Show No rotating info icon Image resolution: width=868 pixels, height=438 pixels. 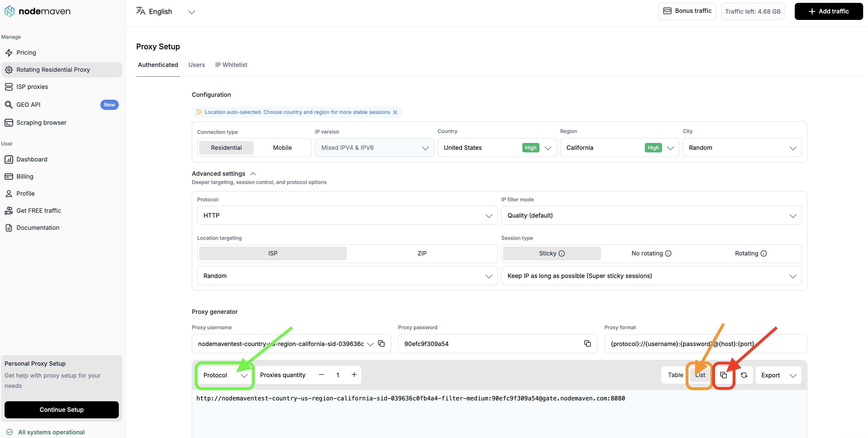coord(668,253)
